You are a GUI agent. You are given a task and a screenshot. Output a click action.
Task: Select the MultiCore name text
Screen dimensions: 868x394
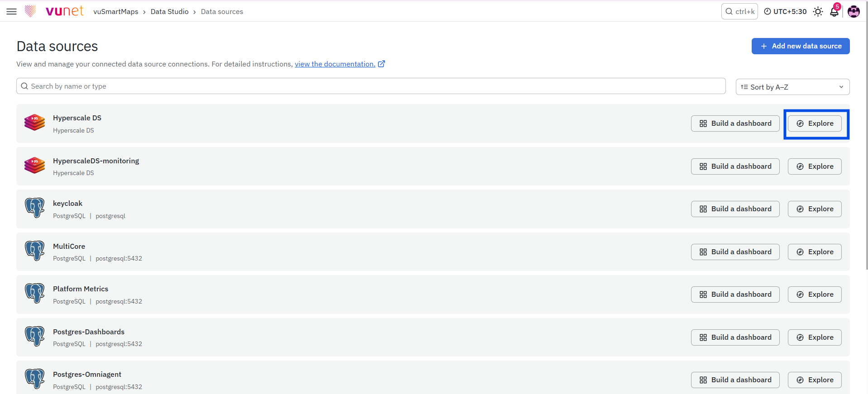point(69,247)
